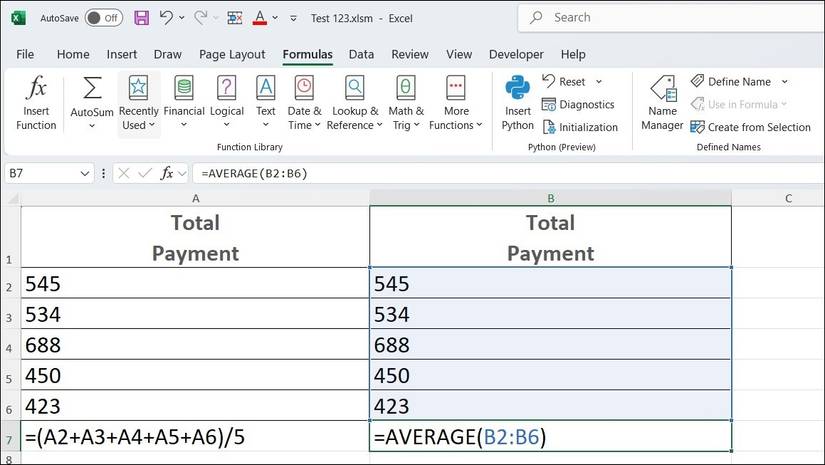This screenshot has width=825, height=465.
Task: Click the red font color A swatch
Action: click(x=260, y=18)
